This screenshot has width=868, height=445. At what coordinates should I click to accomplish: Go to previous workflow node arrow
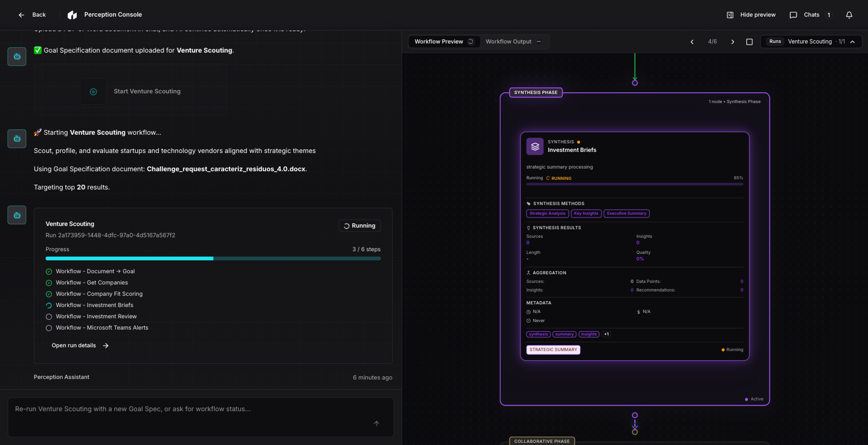[692, 42]
